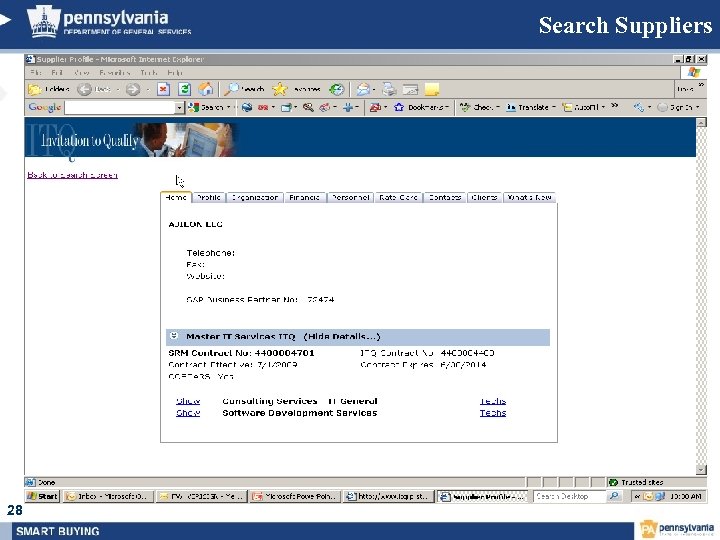Click the scrollbar down arrow
This screenshot has height=540, width=720.
(x=701, y=469)
